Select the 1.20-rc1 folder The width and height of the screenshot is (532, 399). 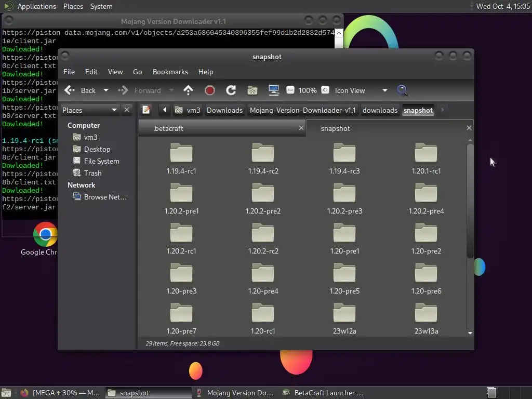coord(263,320)
